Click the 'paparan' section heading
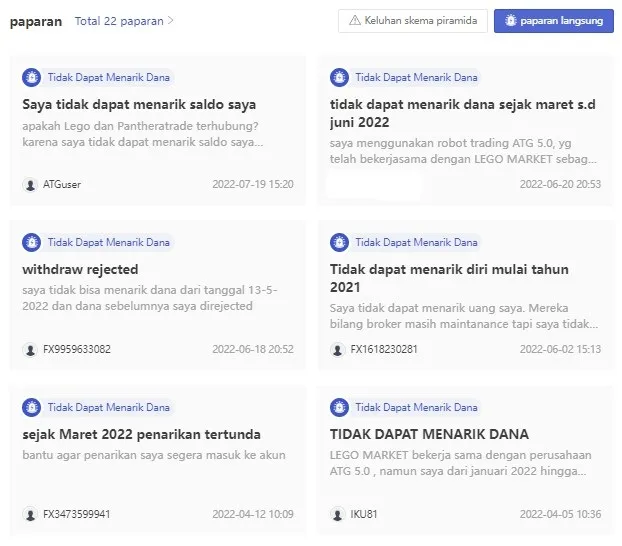This screenshot has width=622, height=546. (36, 21)
